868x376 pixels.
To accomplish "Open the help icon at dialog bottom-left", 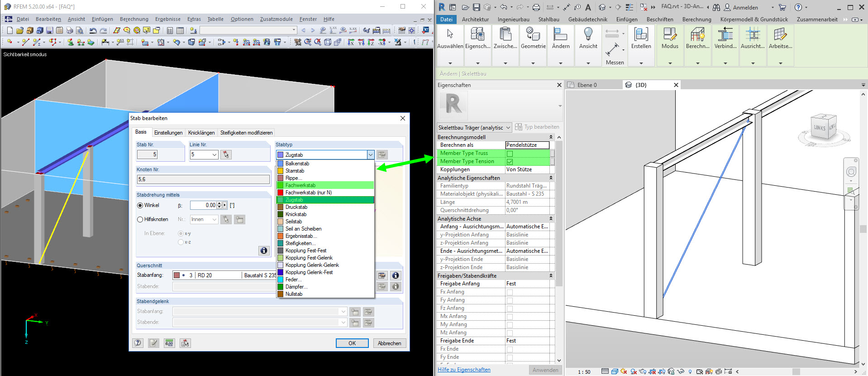I will point(138,343).
